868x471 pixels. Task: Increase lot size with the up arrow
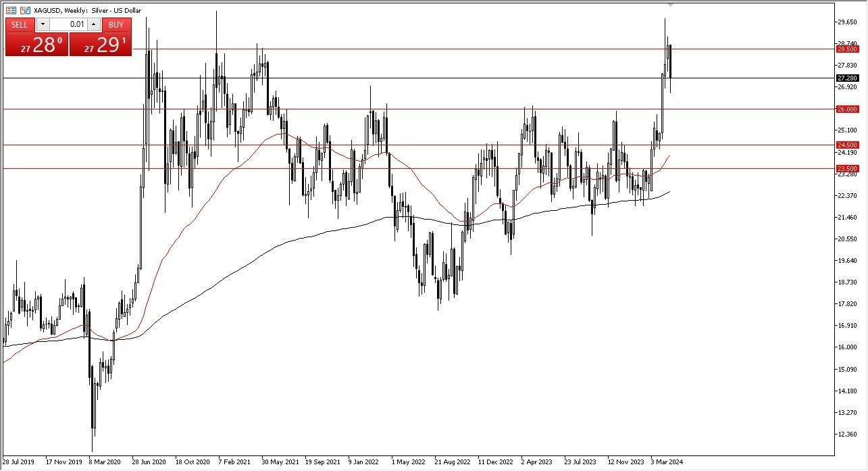[x=94, y=24]
